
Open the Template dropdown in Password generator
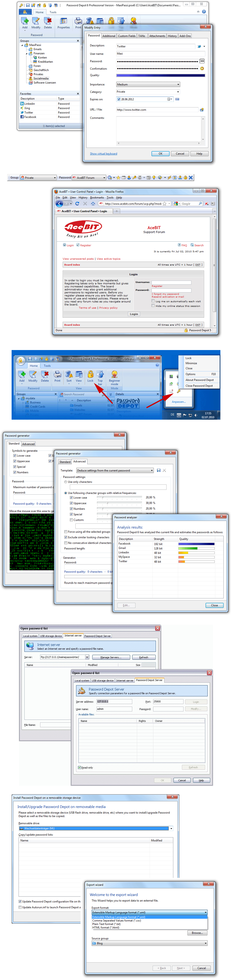(115, 471)
